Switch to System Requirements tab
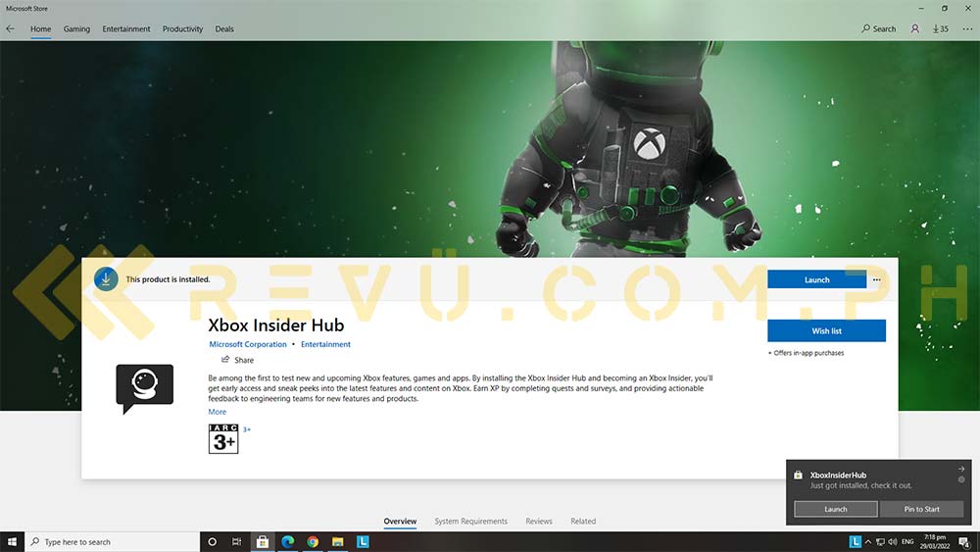Viewport: 980px width, 552px height. [x=470, y=521]
